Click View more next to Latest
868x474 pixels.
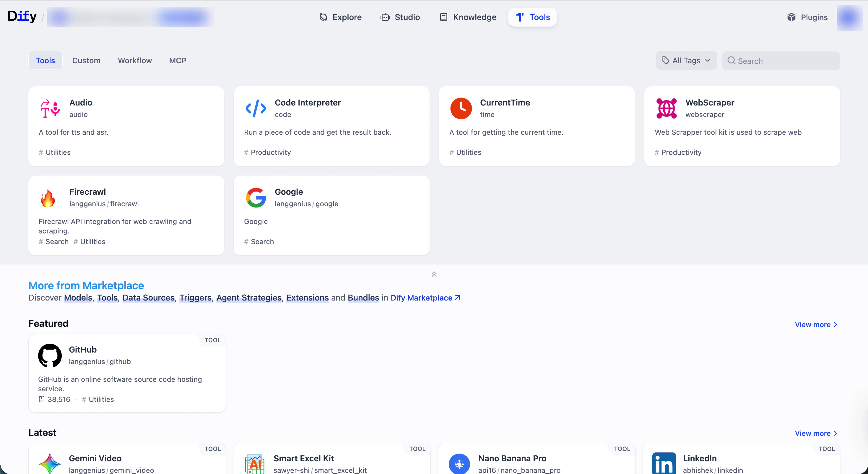[x=816, y=434]
